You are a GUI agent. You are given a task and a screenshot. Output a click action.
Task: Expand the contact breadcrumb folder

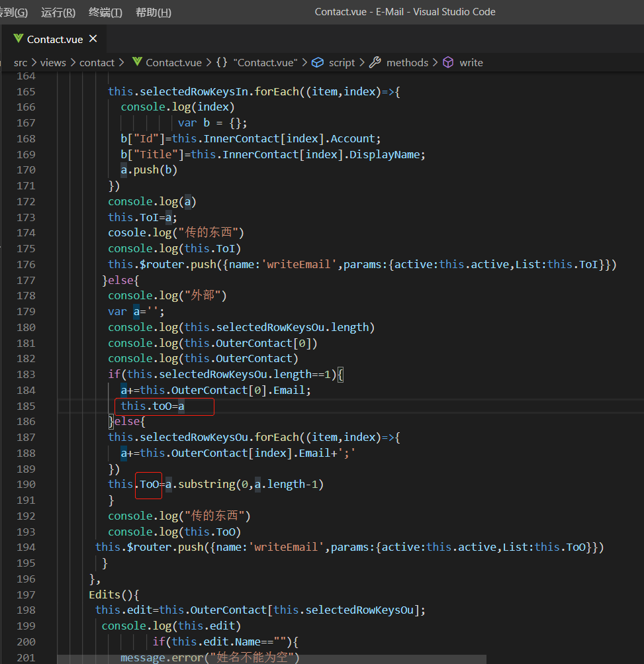pyautogui.click(x=97, y=62)
